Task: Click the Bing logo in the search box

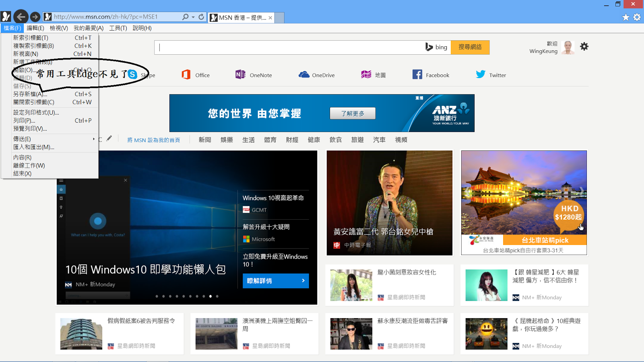Action: (x=436, y=47)
